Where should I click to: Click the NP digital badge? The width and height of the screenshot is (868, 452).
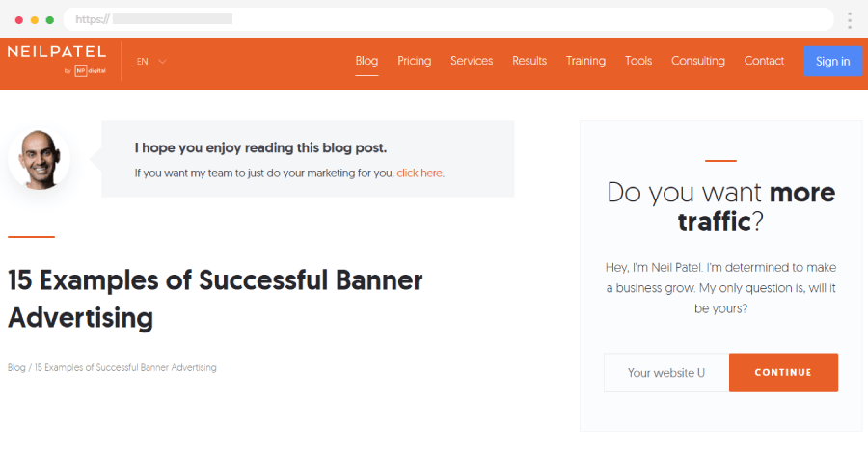(x=87, y=71)
